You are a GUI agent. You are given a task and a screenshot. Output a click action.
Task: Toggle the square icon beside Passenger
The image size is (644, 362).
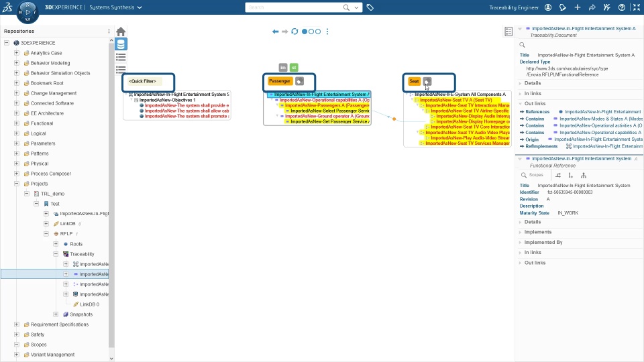(x=299, y=81)
